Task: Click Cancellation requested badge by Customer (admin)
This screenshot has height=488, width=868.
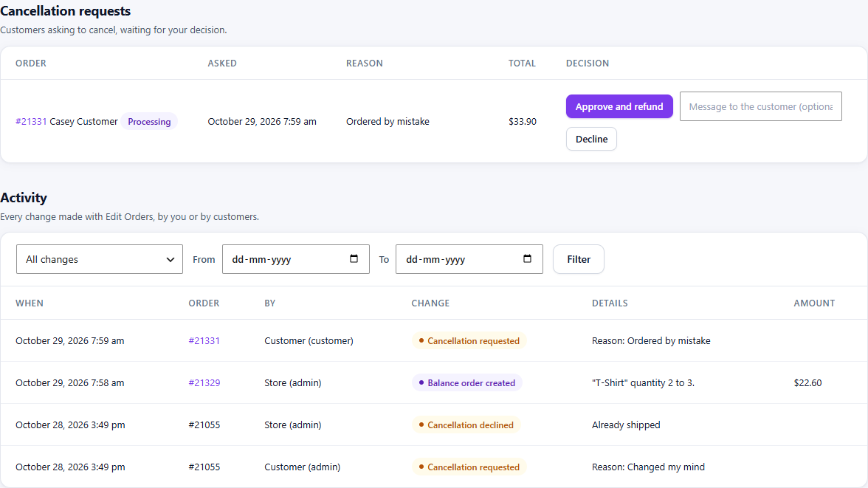Action: 469,467
